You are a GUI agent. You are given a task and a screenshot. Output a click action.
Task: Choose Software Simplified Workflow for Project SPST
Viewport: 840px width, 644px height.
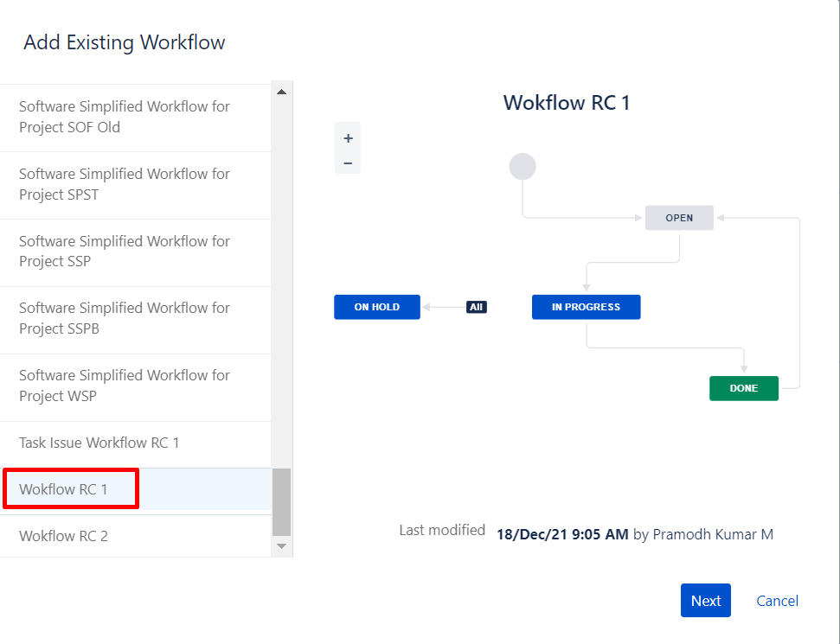pyautogui.click(x=125, y=184)
